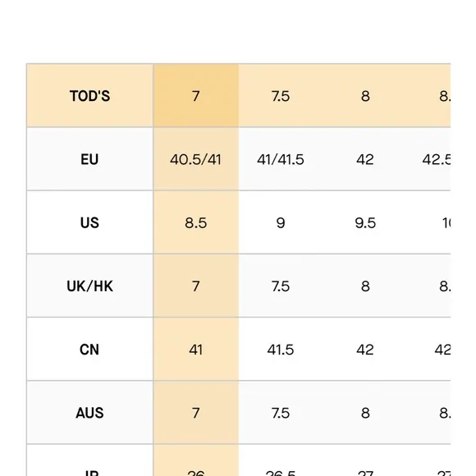
Task: Click EU size 41/41.5 cell
Action: 281,159
